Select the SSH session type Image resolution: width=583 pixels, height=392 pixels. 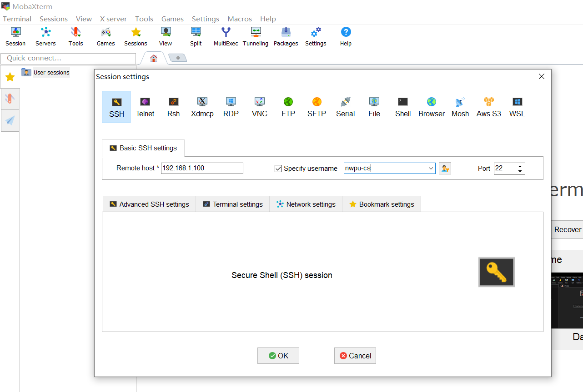[116, 107]
